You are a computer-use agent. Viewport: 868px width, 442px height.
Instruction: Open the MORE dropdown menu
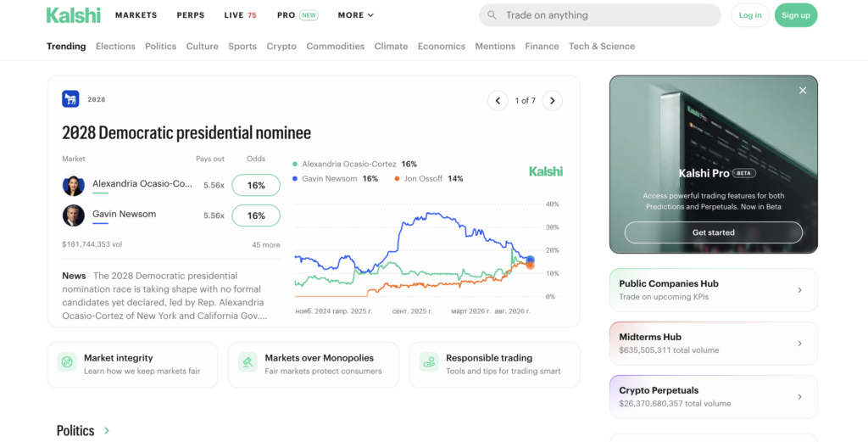click(356, 15)
